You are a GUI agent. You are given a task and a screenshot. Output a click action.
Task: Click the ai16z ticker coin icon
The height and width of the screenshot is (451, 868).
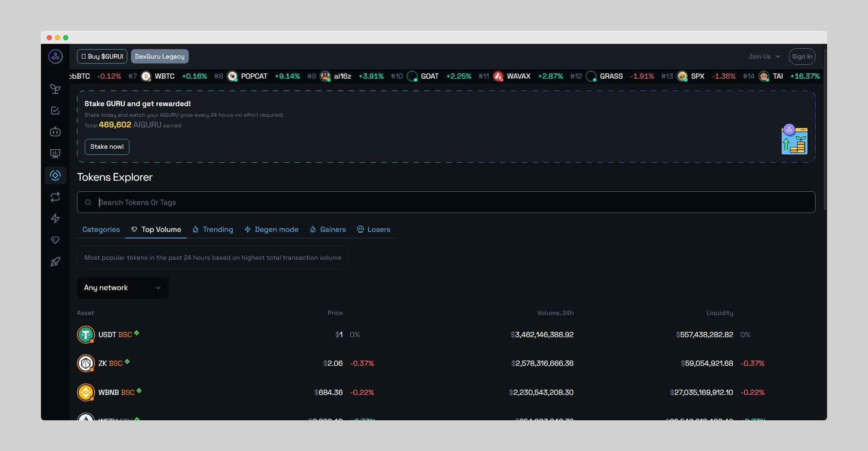point(325,77)
